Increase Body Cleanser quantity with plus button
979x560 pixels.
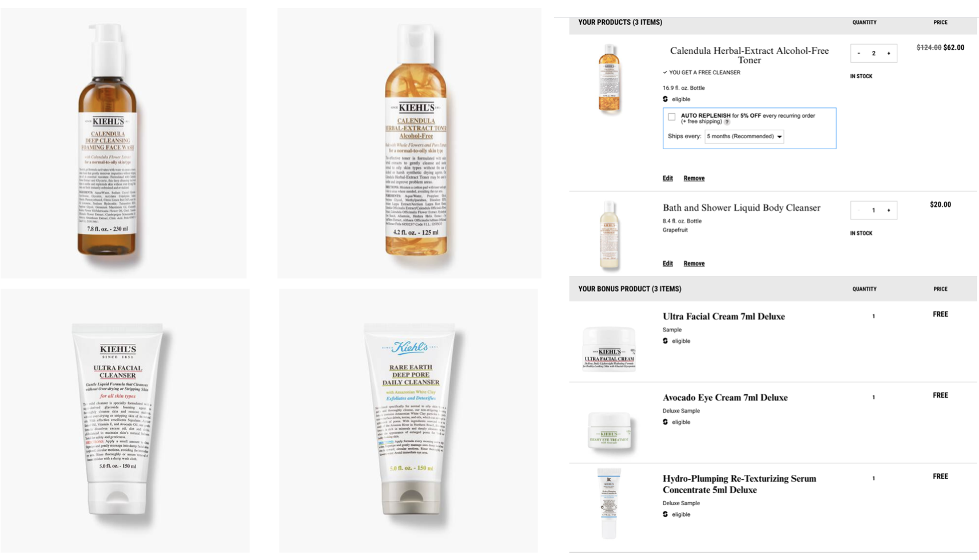(x=888, y=210)
